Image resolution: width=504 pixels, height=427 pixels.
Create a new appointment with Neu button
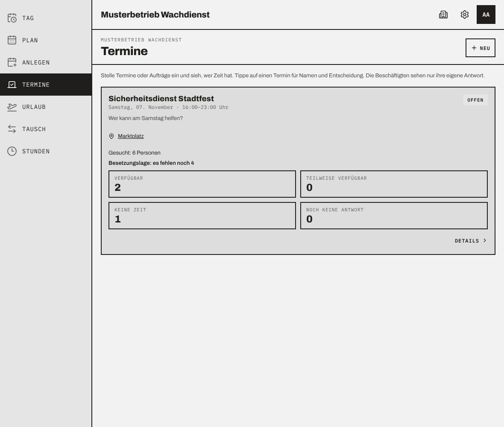(x=481, y=48)
